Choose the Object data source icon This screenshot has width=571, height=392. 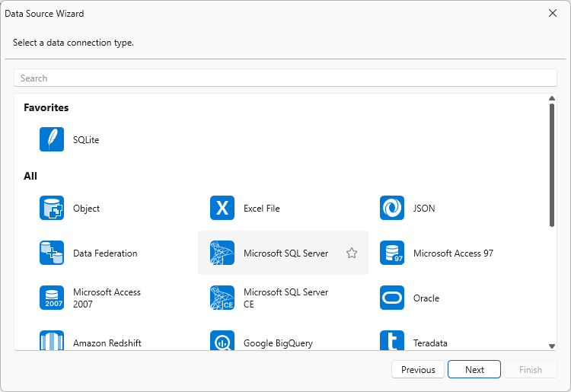(x=52, y=208)
